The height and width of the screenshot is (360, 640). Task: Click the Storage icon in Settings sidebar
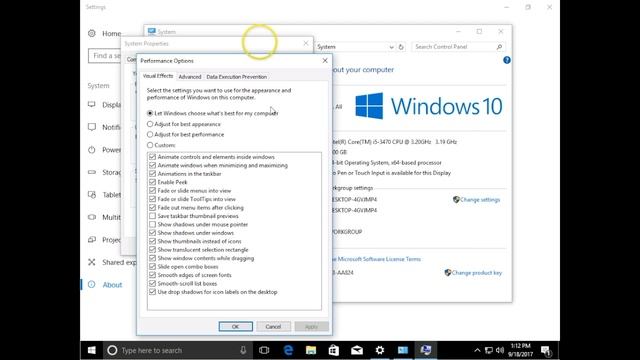[92, 172]
